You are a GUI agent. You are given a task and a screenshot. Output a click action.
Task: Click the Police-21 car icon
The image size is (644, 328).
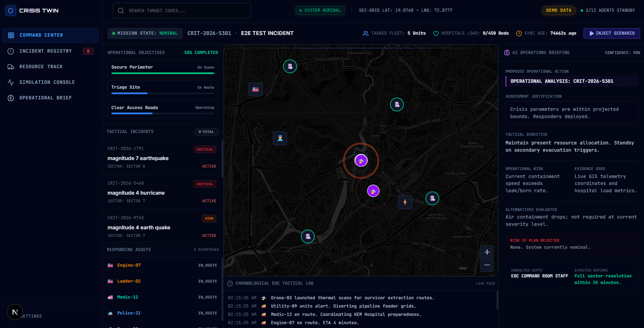110,313
